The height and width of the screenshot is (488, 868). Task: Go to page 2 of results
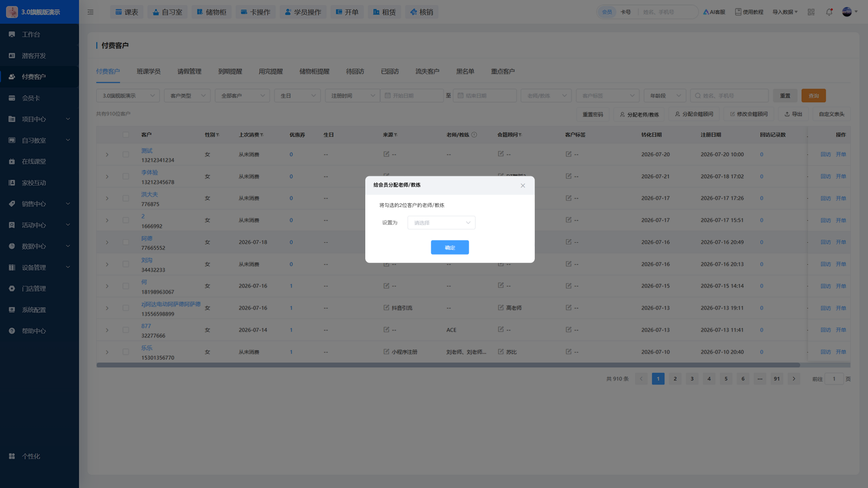(675, 379)
